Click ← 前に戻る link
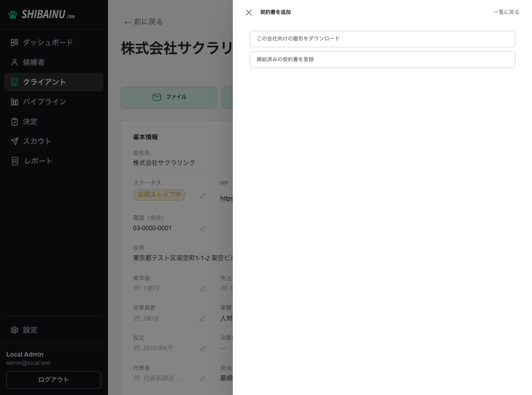 tap(143, 22)
